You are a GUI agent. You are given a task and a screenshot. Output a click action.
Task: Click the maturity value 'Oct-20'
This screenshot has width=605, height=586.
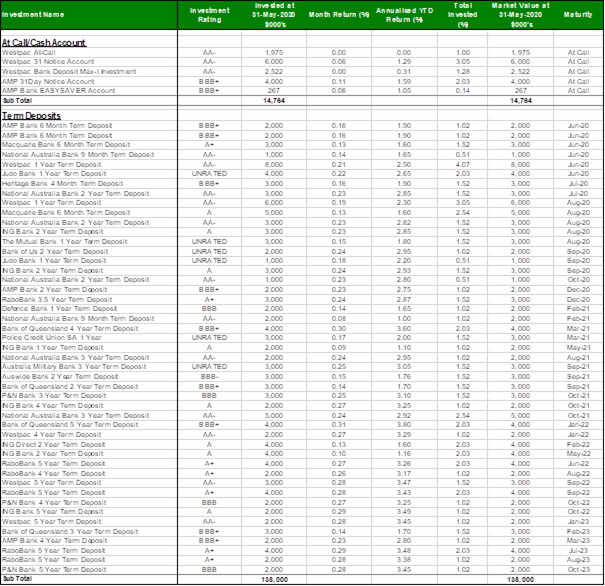coord(578,280)
